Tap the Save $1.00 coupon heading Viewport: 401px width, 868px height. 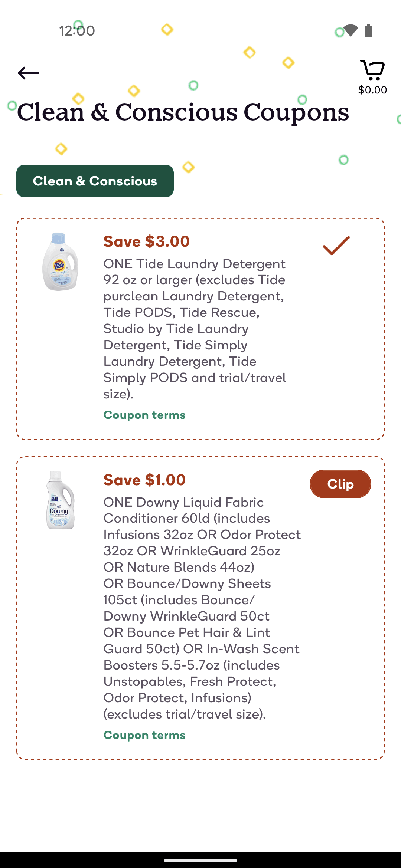click(x=144, y=480)
